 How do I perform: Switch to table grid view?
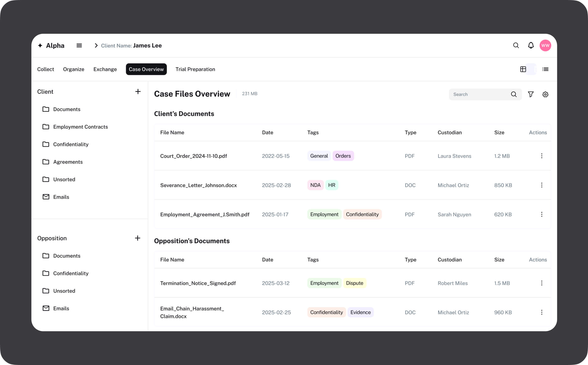(x=523, y=69)
